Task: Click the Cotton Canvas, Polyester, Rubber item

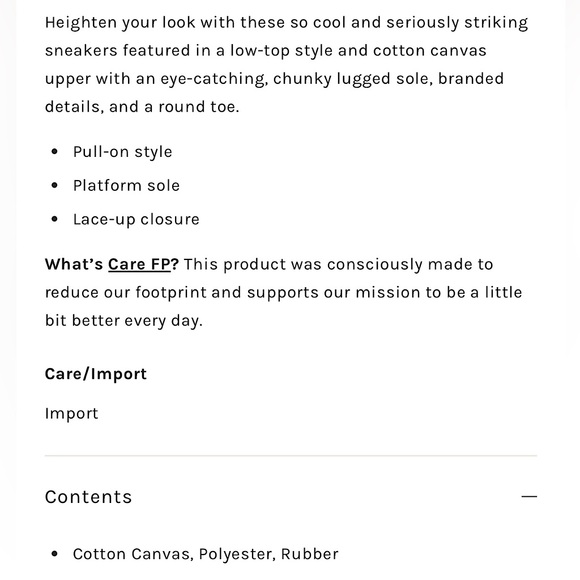Action: click(205, 554)
